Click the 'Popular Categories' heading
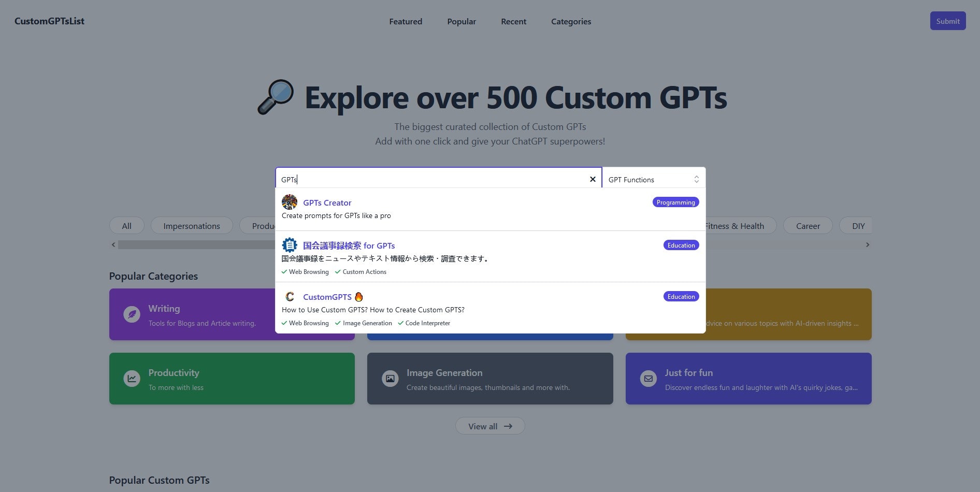 pyautogui.click(x=153, y=276)
